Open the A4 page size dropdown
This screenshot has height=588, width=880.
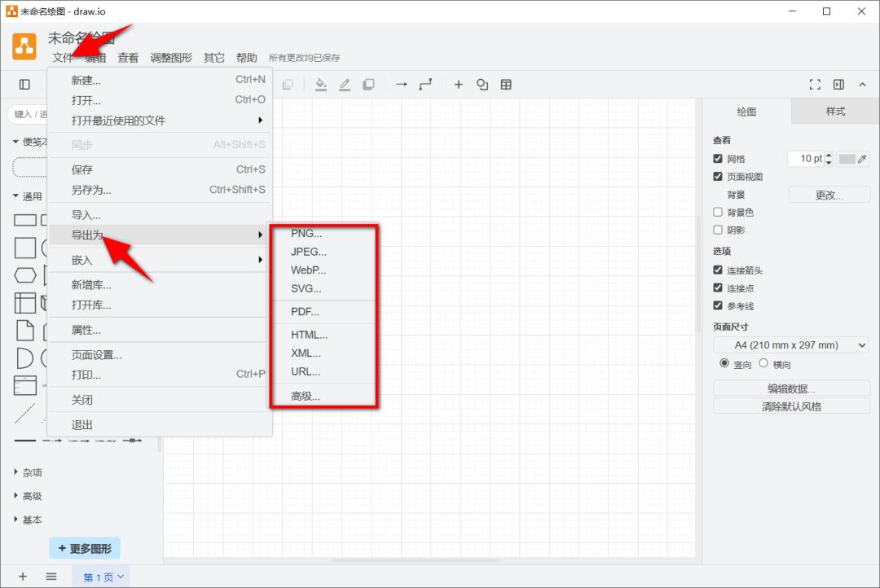(791, 345)
